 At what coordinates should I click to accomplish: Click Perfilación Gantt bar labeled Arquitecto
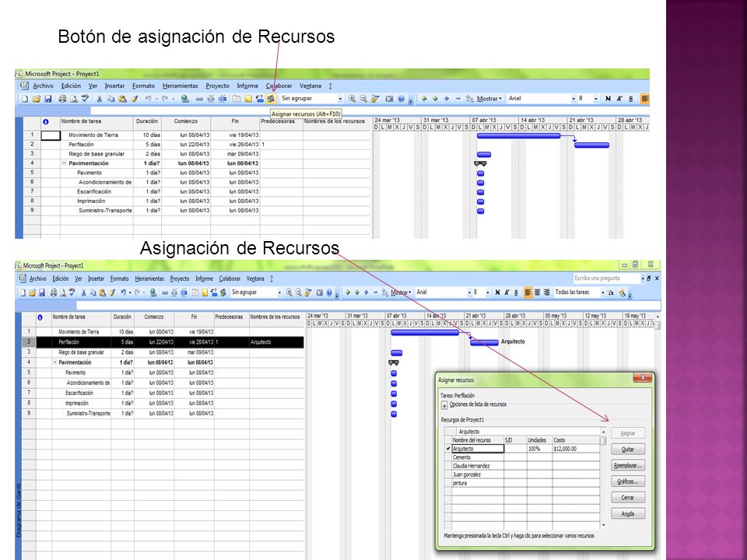(x=484, y=342)
